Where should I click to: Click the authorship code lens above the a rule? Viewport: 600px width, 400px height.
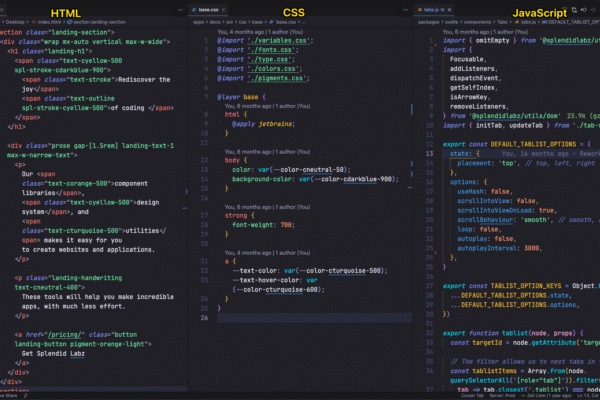(x=267, y=253)
